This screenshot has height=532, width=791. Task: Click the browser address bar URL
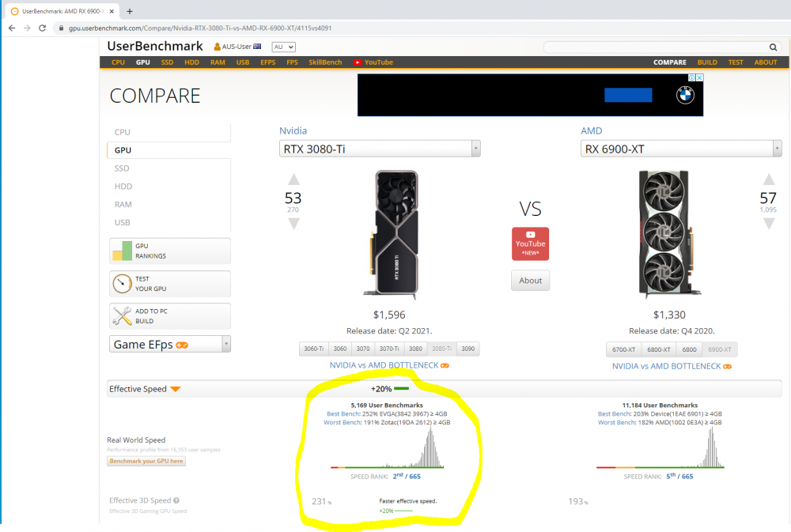[x=200, y=28]
